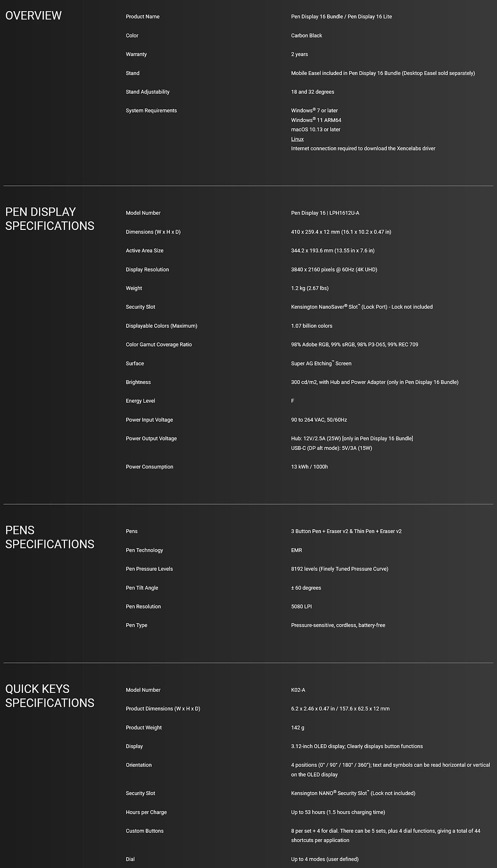Click the K02-A Quick Keys model number
The width and height of the screenshot is (497, 868).
pyautogui.click(x=298, y=690)
